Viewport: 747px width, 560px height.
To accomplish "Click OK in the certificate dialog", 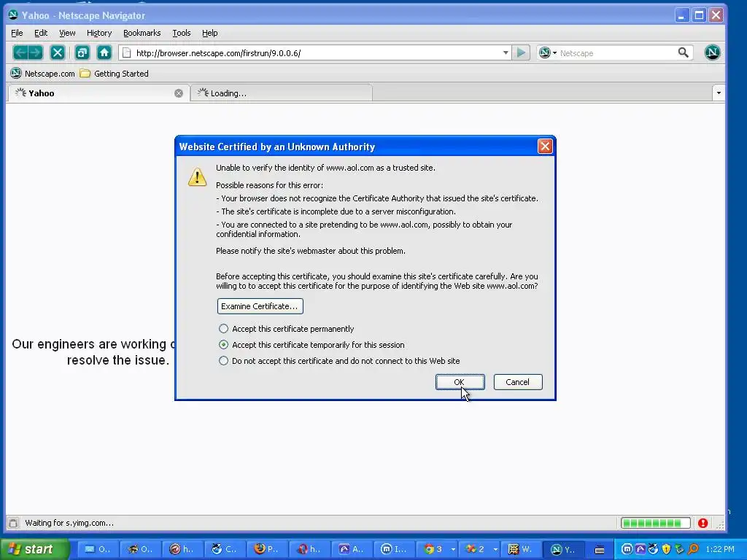I will [x=460, y=382].
